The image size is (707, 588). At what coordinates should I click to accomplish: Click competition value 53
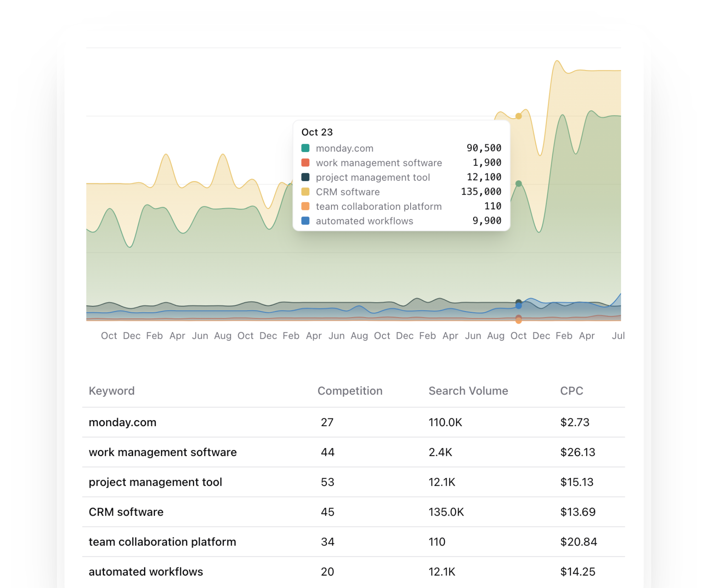tap(327, 482)
